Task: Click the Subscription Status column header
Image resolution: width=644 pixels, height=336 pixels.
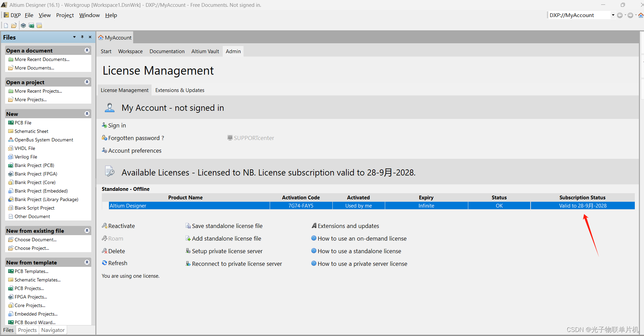Action: [x=582, y=198]
